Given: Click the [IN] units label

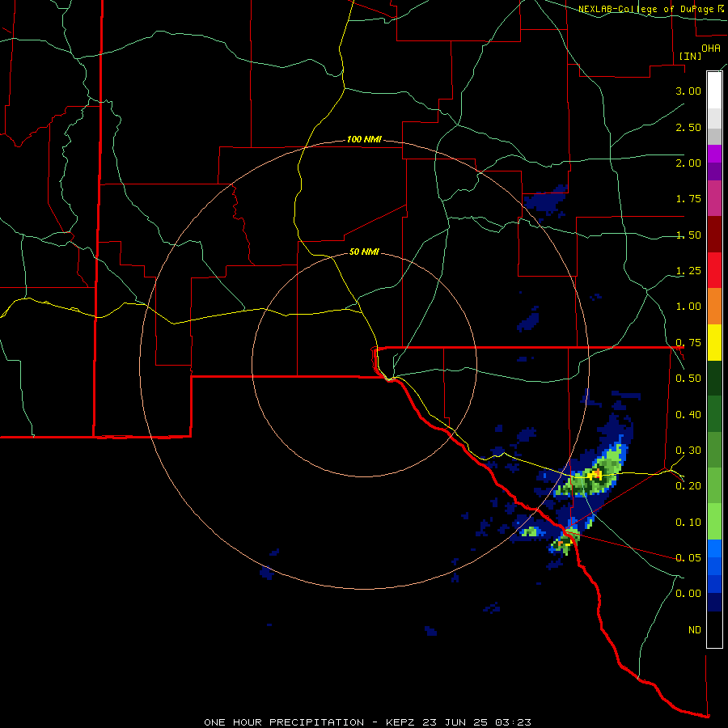Looking at the screenshot, I should click(691, 56).
